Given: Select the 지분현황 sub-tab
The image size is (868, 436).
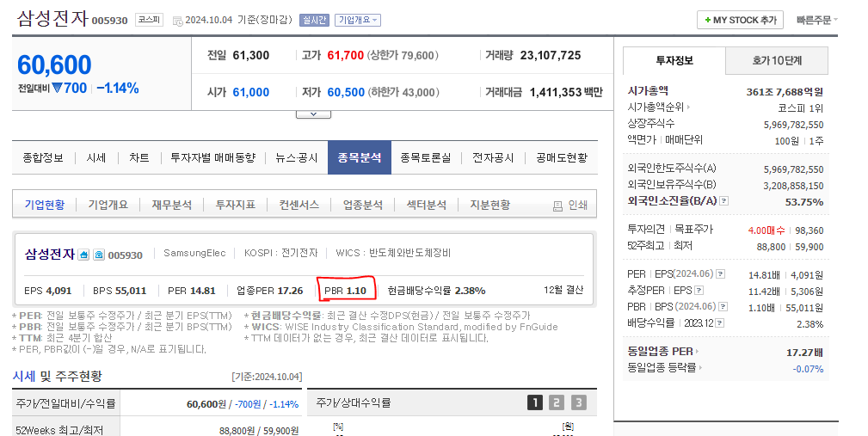Looking at the screenshot, I should (x=489, y=205).
